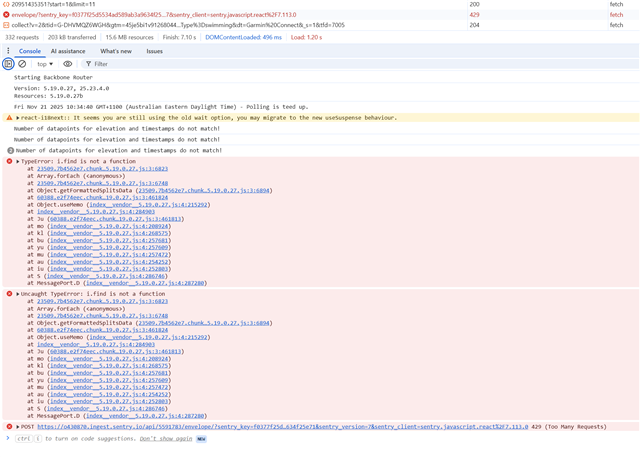Viewport: 640px width, 457px height.
Task: Click the grouped-message count badge showing 2
Action: coord(10,150)
